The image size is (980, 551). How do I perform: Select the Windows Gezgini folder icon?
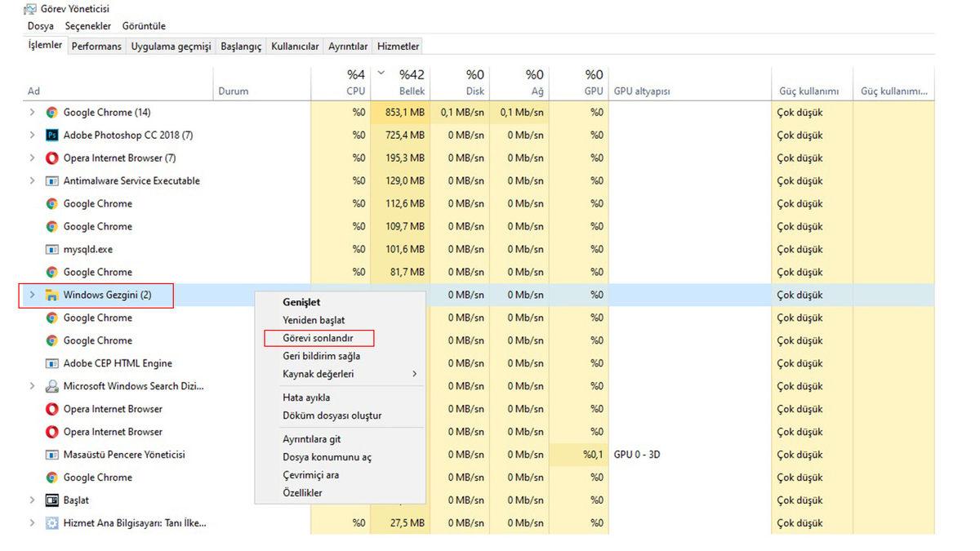pos(51,295)
